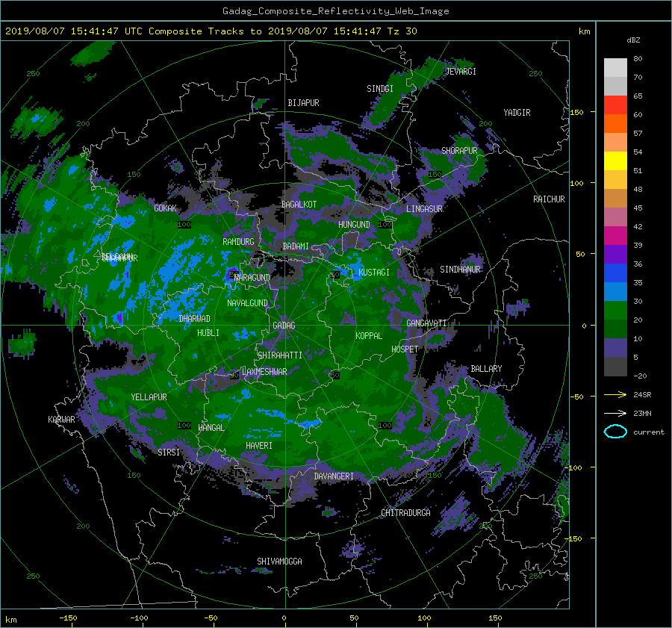The image size is (672, 628).
Task: Click the 'SINDGI' city label
Action: 380,89
